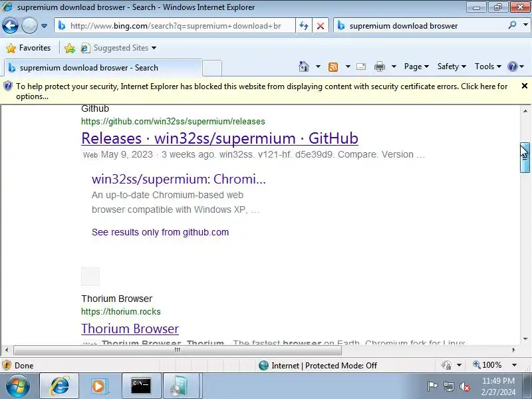The width and height of the screenshot is (532, 399).
Task: Select the supremium download broswer tab
Action: (x=103, y=68)
